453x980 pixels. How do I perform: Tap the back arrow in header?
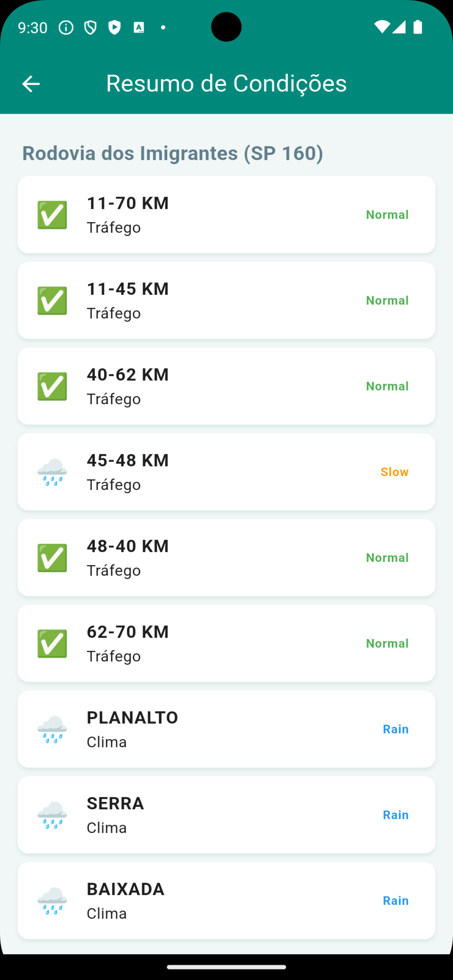pyautogui.click(x=31, y=84)
